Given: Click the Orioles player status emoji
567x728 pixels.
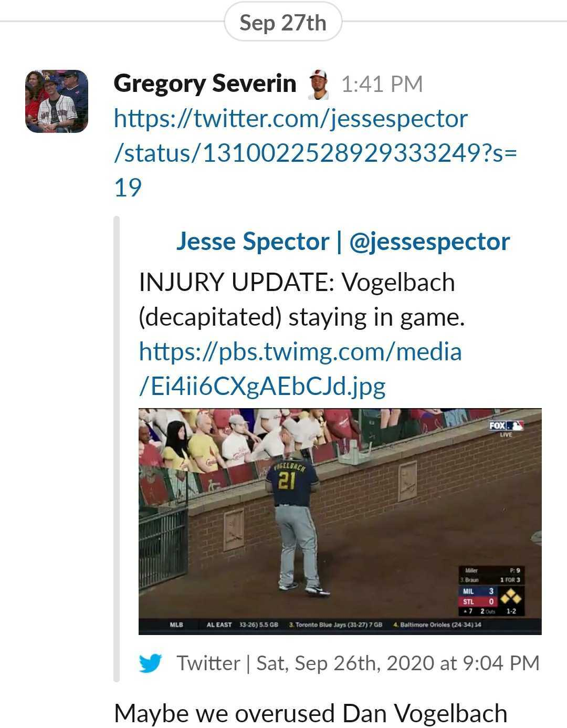Looking at the screenshot, I should pyautogui.click(x=318, y=84).
